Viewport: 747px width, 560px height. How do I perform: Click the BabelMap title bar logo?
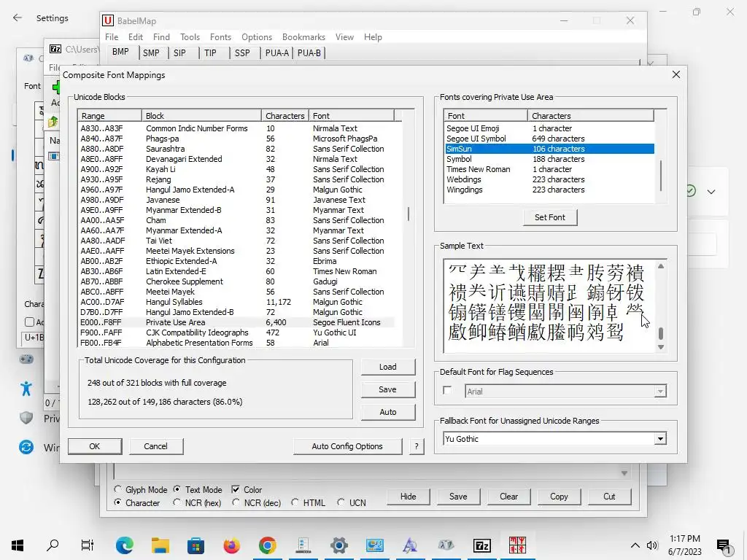click(x=108, y=20)
